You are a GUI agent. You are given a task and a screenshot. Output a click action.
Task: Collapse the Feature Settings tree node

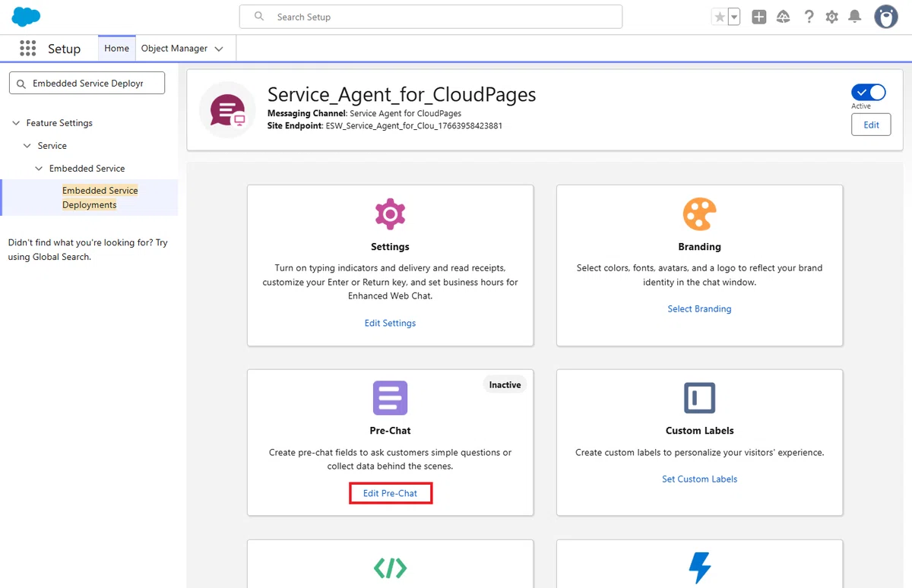(16, 123)
